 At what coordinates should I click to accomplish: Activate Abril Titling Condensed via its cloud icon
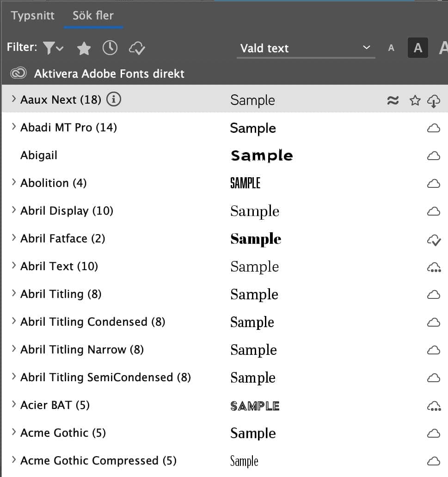pyautogui.click(x=434, y=322)
